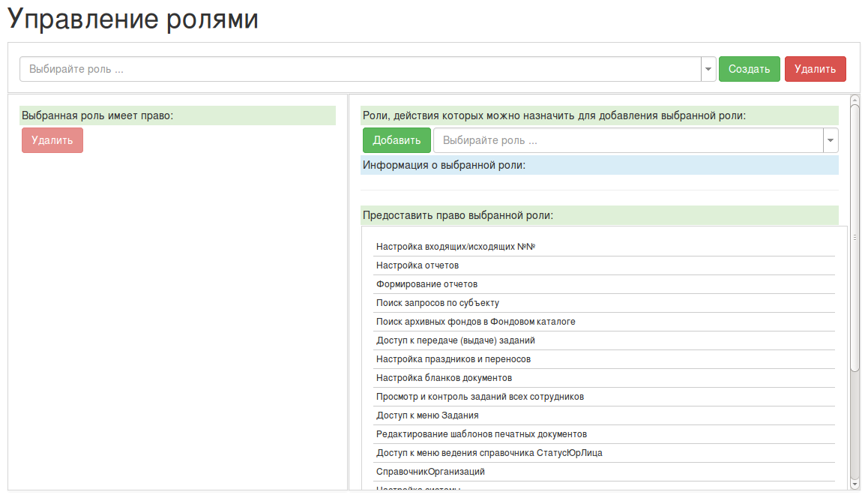Select the Настройка отчетов permission
The image size is (868, 501).
(x=418, y=265)
